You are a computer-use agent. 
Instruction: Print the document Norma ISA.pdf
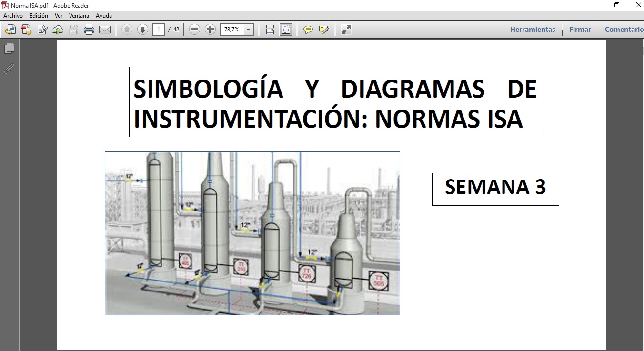[x=89, y=30]
